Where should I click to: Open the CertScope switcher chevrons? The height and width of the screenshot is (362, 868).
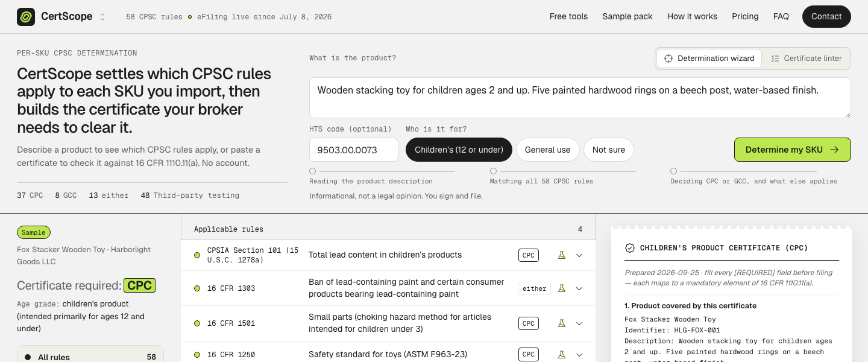tap(102, 17)
